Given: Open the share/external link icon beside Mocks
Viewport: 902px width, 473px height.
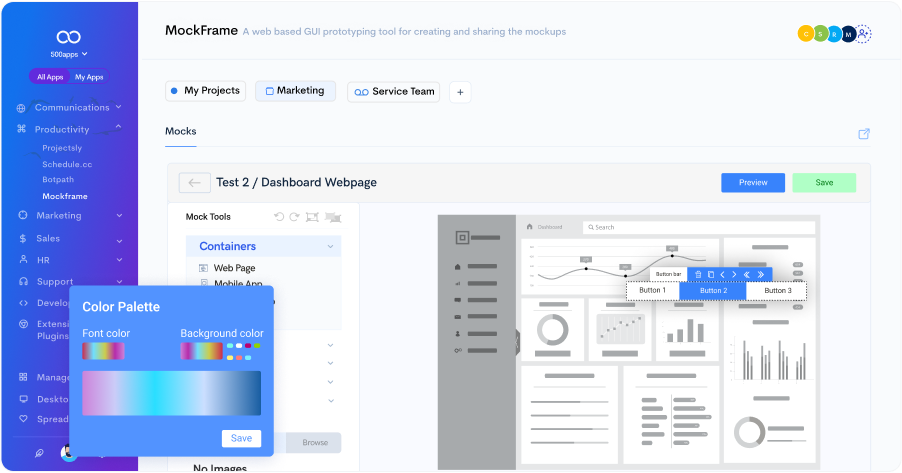Looking at the screenshot, I should tap(863, 133).
